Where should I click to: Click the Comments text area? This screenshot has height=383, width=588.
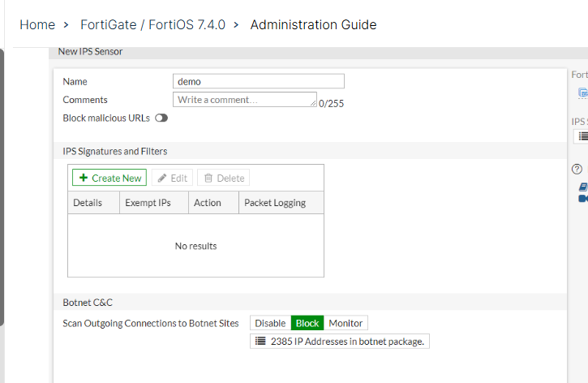pos(244,100)
